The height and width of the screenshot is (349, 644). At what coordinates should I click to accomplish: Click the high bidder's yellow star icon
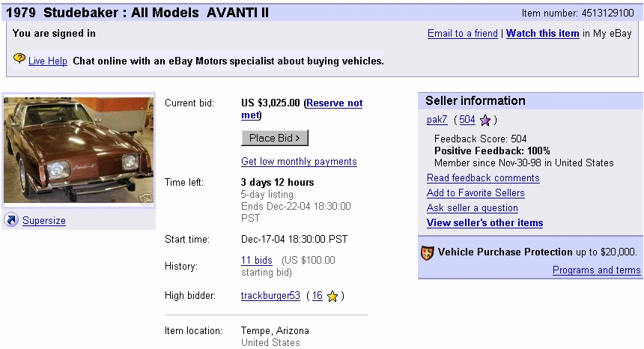[332, 296]
